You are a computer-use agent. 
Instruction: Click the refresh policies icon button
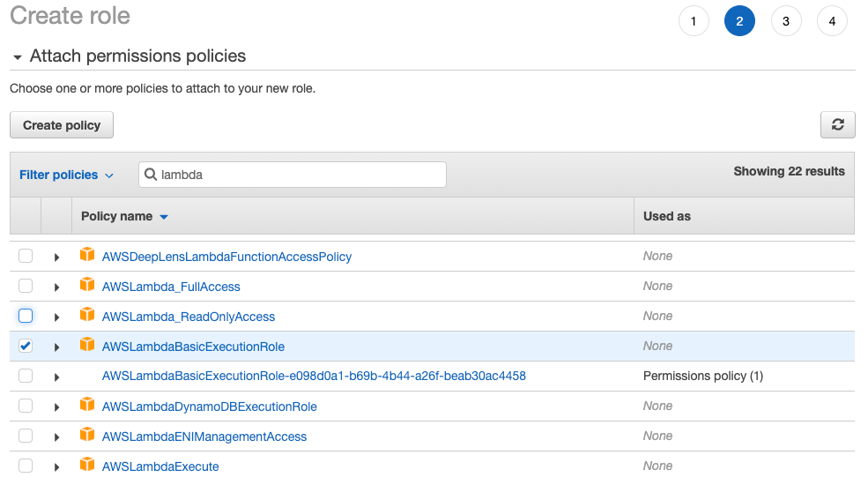click(837, 124)
